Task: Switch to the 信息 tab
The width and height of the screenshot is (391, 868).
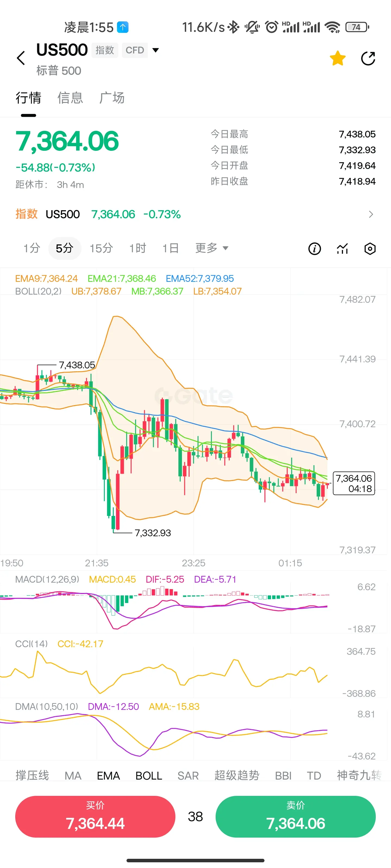Action: pos(70,98)
